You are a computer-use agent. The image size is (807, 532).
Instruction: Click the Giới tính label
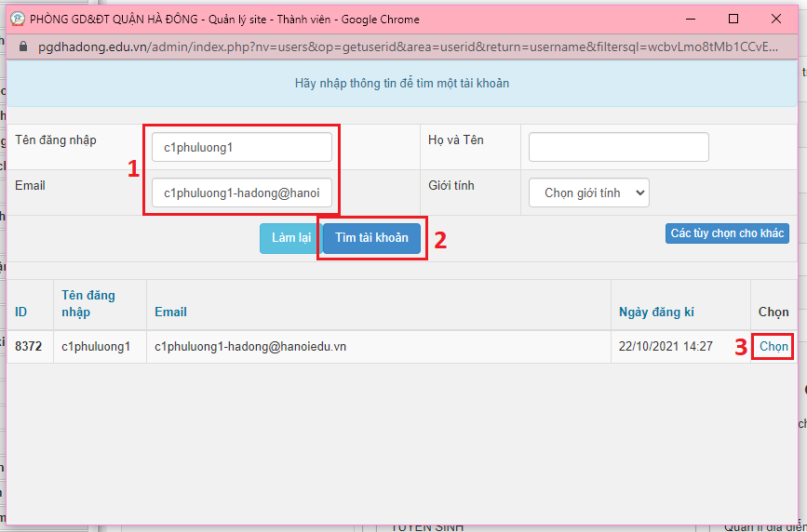451,185
